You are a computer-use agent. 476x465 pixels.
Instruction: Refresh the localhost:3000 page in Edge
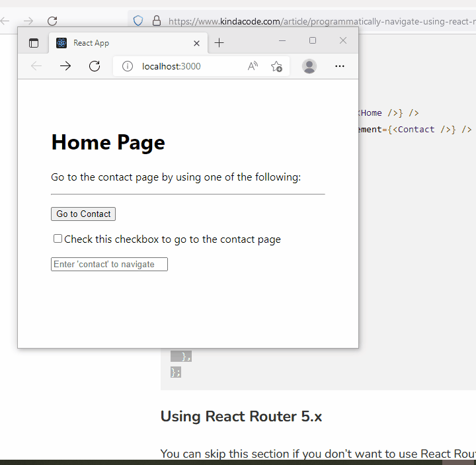[x=95, y=66]
